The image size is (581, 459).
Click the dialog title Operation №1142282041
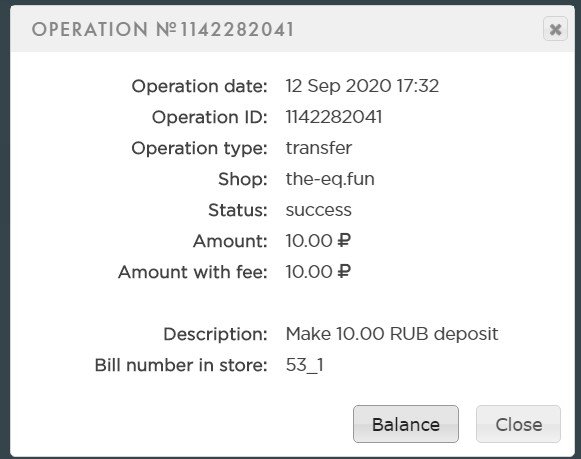click(x=163, y=29)
